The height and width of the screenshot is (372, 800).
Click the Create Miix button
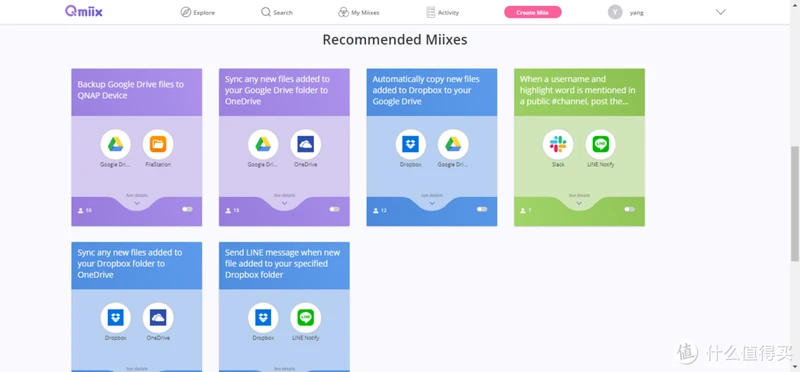tap(533, 12)
